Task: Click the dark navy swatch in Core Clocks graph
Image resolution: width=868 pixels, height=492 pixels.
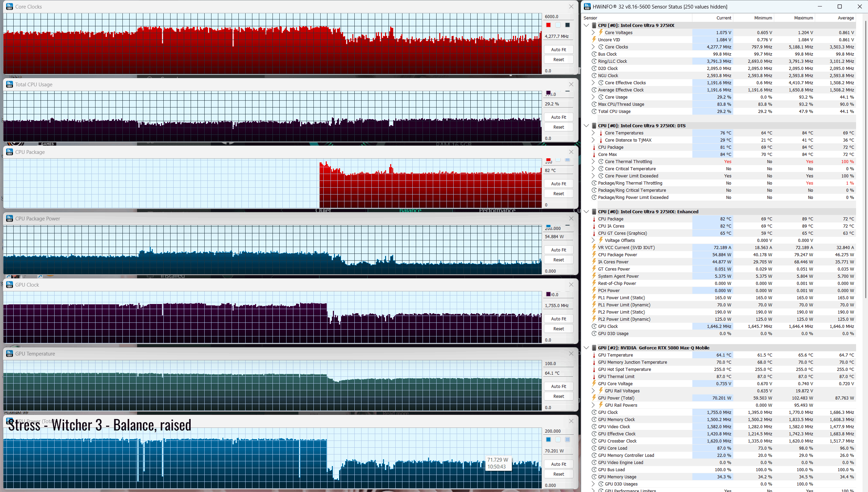Action: 568,25
